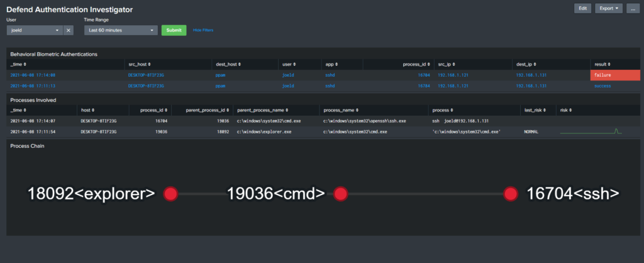644x263 pixels.
Task: Click the 16704 ssh process node
Action: coord(510,194)
